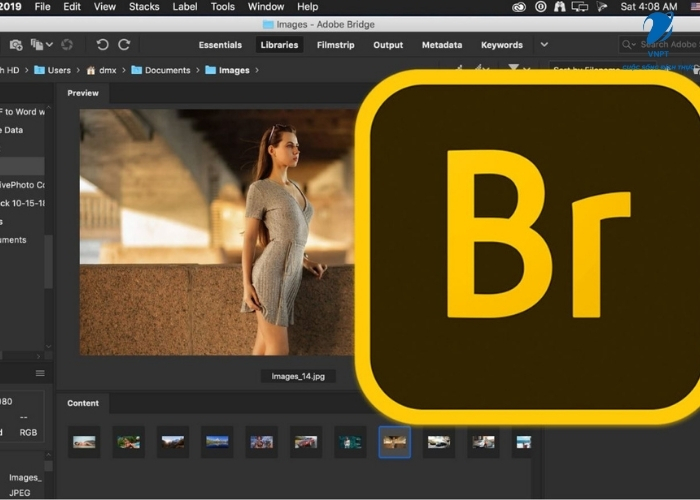Open the Window menu
Image resolution: width=700 pixels, height=500 pixels.
266,7
